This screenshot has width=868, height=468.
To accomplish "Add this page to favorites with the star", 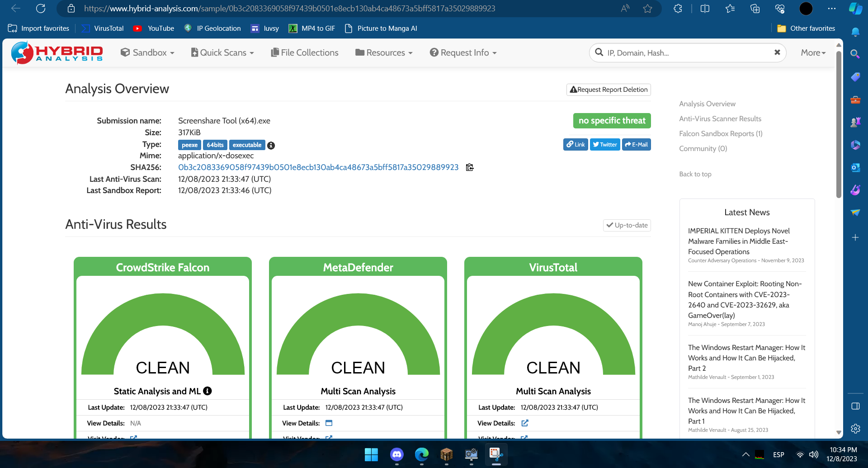I will pyautogui.click(x=647, y=9).
